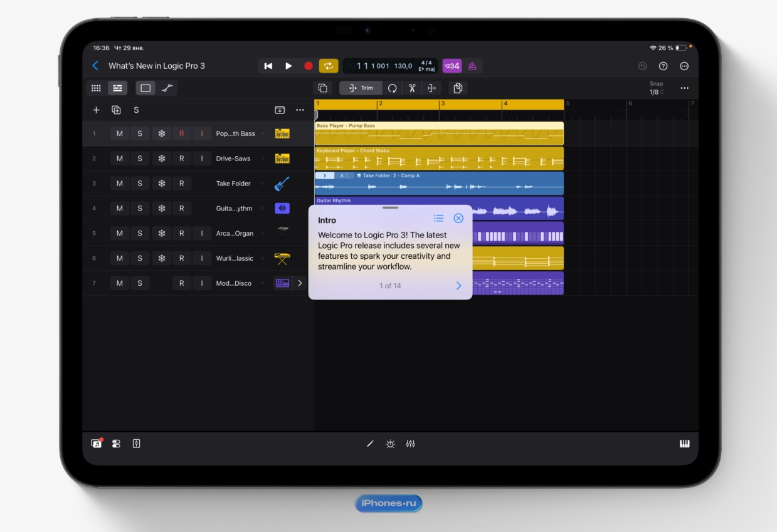Click bar 3 on the ruler
This screenshot has height=532, width=777.
tap(443, 104)
